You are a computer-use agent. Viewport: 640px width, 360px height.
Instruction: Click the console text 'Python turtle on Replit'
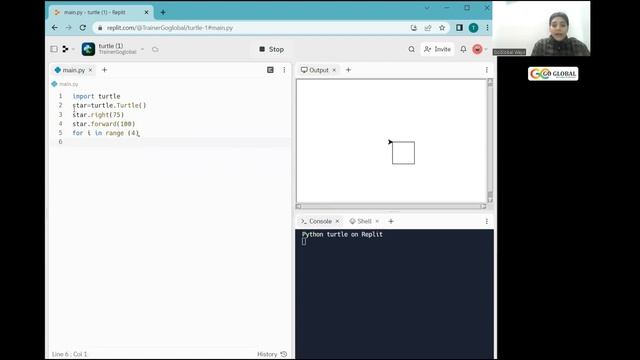342,234
